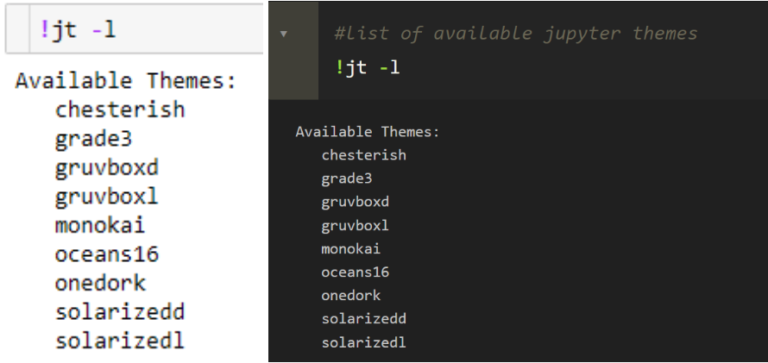Select 'gruvboxl' in the light output
Image resolution: width=768 pixels, height=363 pixels.
coord(107,197)
